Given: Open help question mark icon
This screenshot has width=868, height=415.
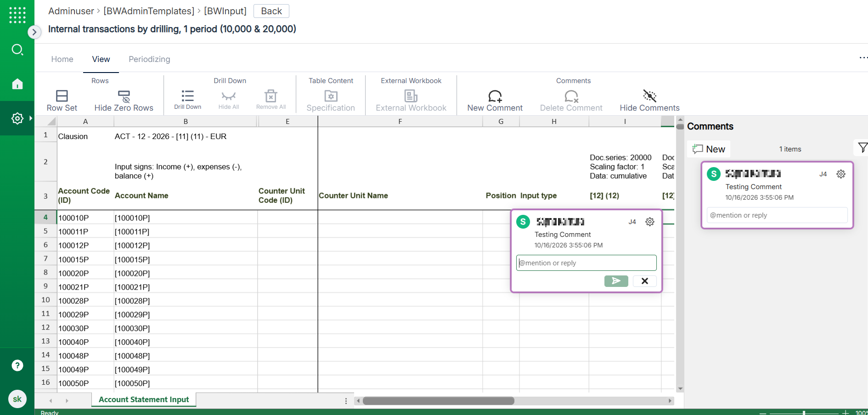Looking at the screenshot, I should (x=17, y=365).
